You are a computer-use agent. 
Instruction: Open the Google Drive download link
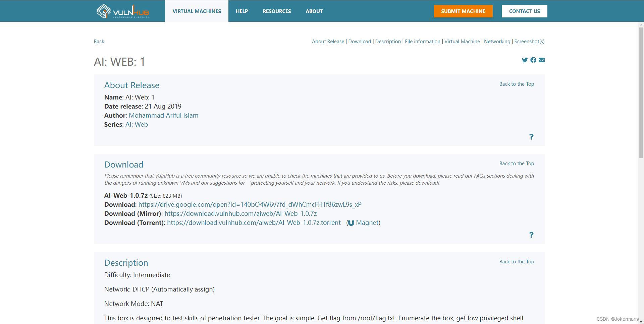pos(250,204)
